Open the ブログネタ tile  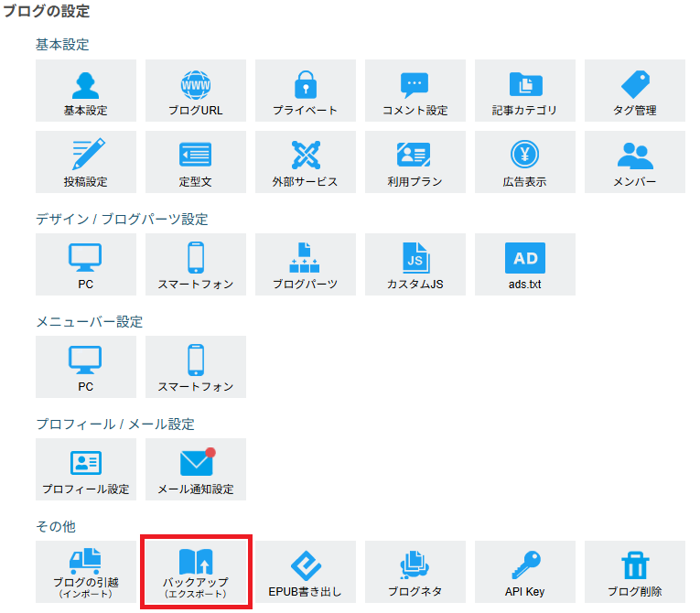point(415,572)
